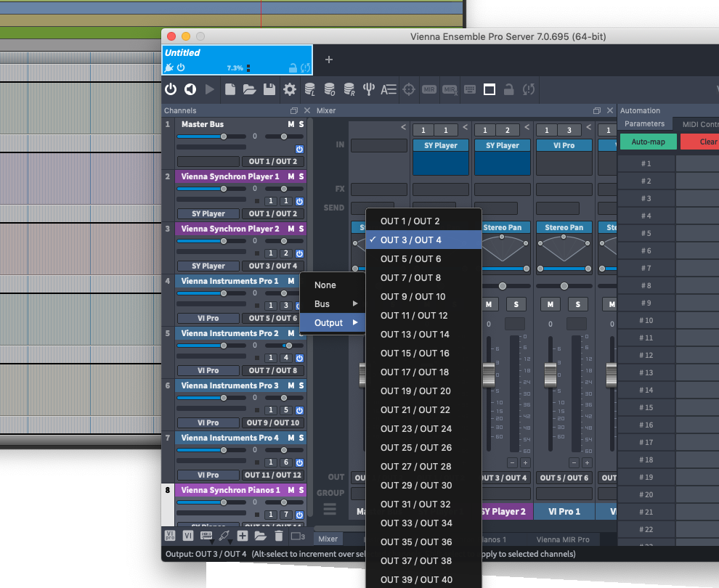Mute Vienna Instruments Pro 3 channel
Image resolution: width=719 pixels, height=588 pixels.
click(x=291, y=385)
